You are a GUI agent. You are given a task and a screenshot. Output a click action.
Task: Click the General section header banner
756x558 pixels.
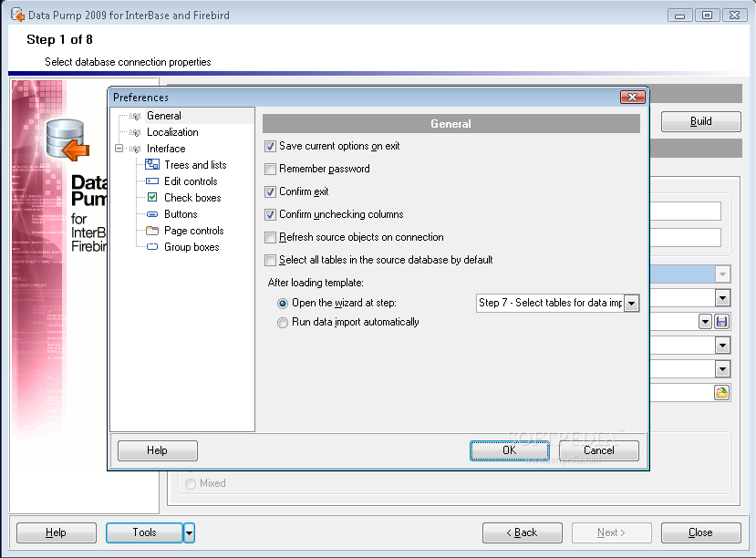(x=451, y=124)
